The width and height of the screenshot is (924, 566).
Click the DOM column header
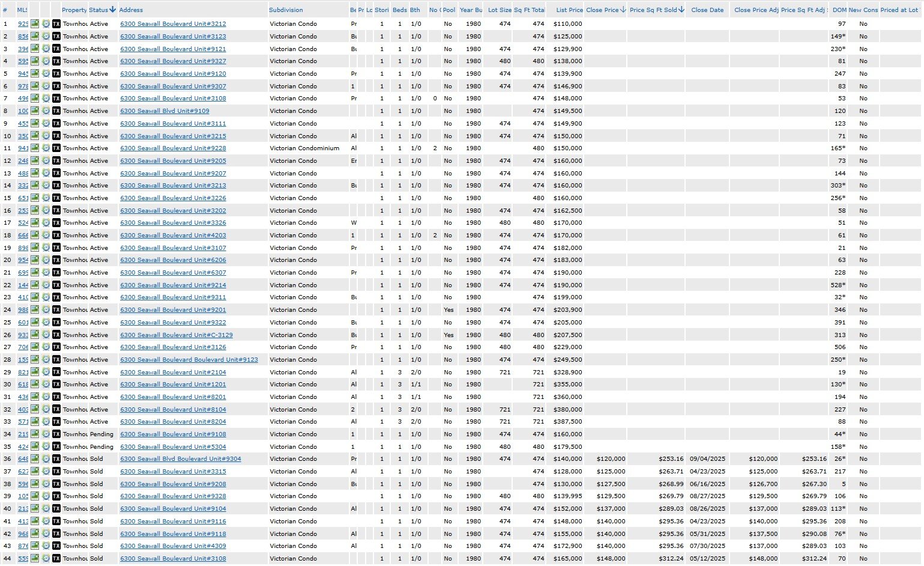coord(839,10)
